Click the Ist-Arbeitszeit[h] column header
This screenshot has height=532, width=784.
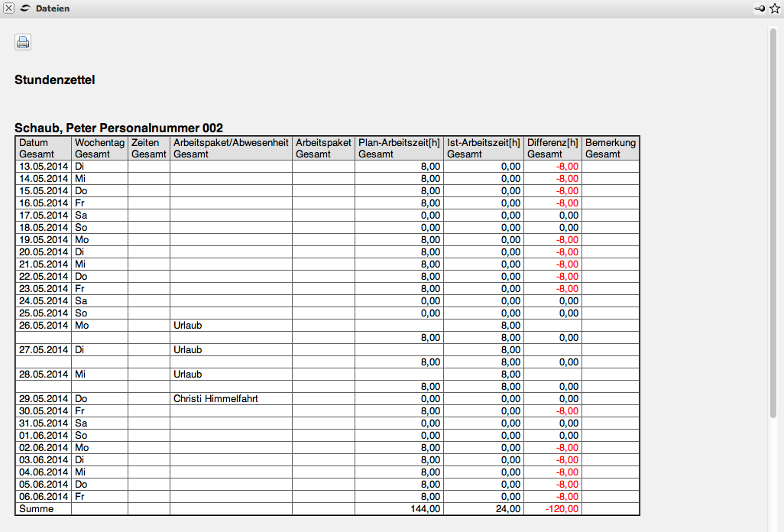484,143
